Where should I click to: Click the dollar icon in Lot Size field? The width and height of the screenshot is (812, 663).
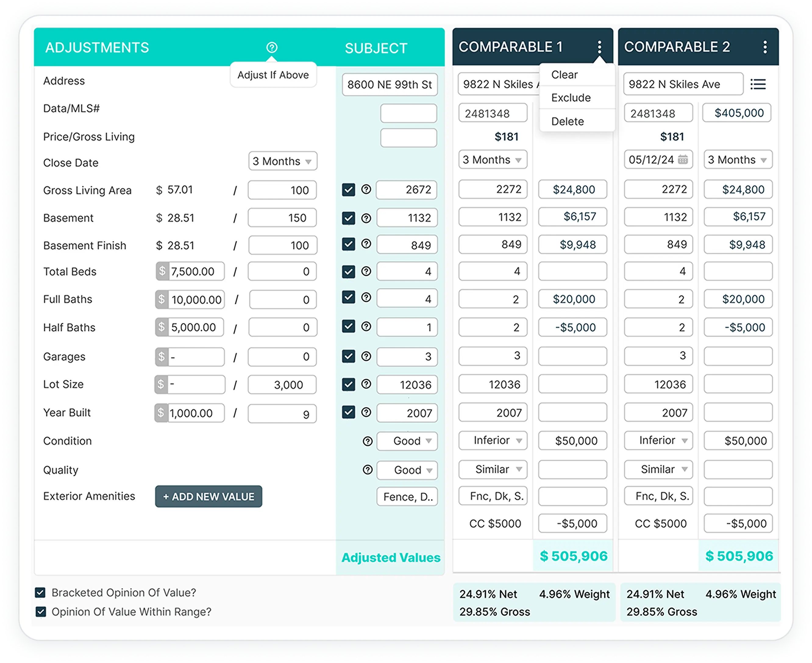[x=161, y=384]
